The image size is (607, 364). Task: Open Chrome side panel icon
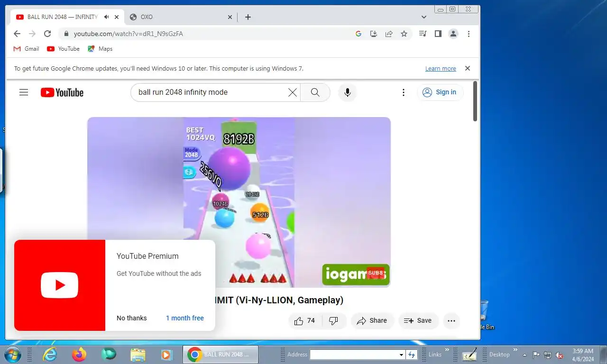(x=438, y=34)
